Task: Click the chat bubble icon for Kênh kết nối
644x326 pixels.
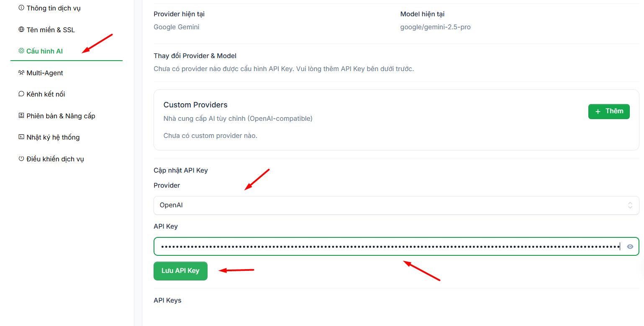Action: click(21, 94)
